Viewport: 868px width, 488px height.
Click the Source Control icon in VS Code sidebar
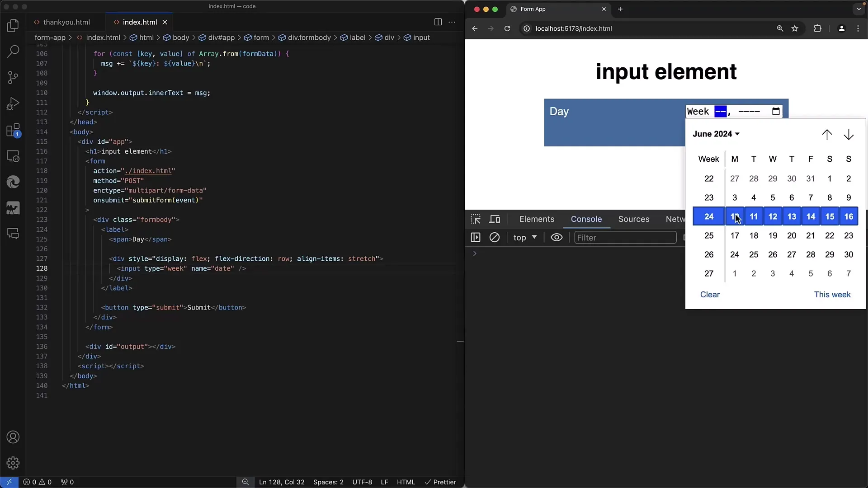[13, 78]
